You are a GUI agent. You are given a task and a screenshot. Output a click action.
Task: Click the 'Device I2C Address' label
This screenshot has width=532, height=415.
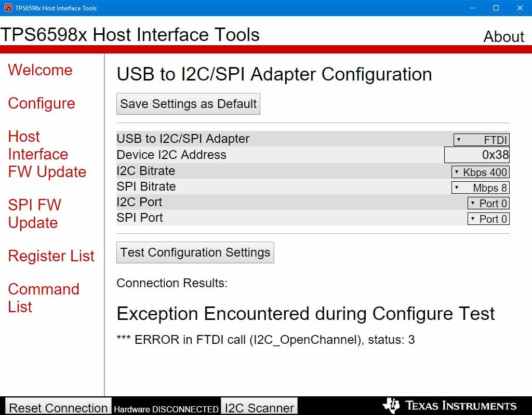point(171,155)
